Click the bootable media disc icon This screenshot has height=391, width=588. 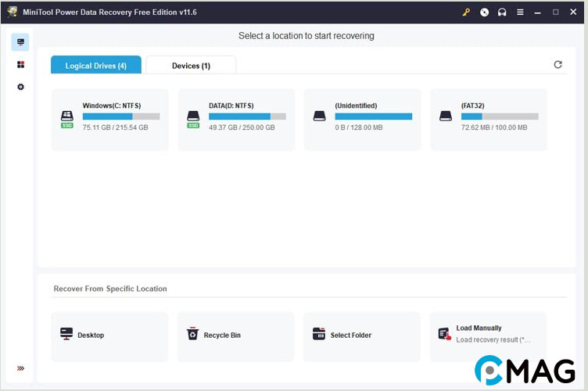[x=484, y=12]
